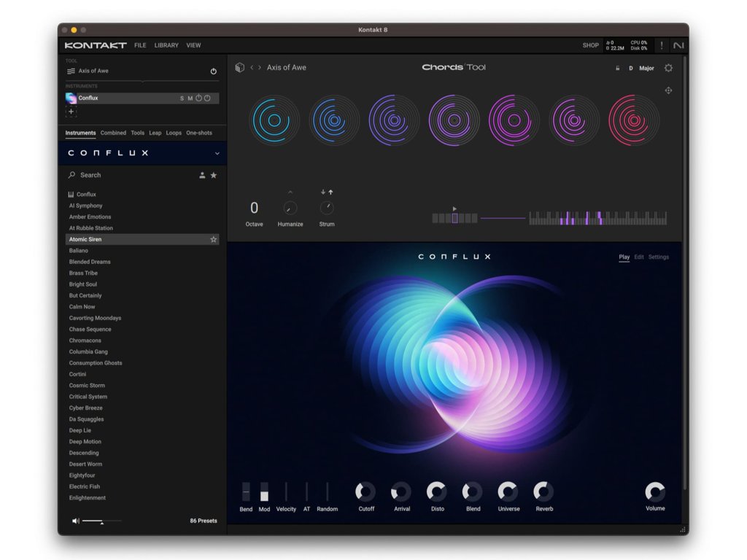Image resolution: width=747 pixels, height=560 pixels.
Task: Open the Chords Tool settings gear
Action: coord(668,68)
